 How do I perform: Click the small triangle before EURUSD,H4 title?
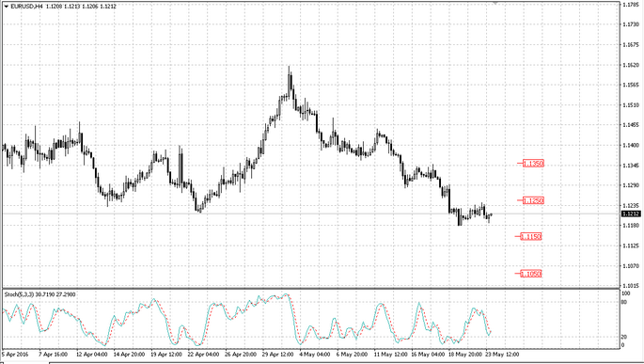[7, 7]
